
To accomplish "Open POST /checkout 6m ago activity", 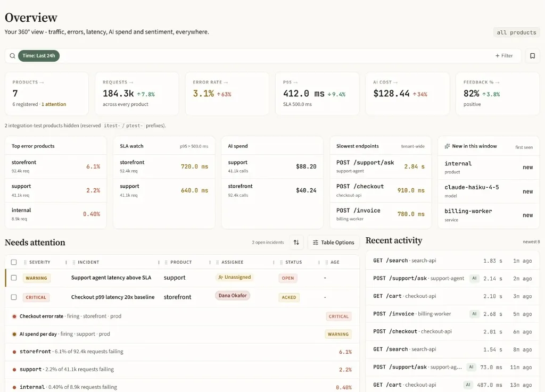I will tap(452, 331).
